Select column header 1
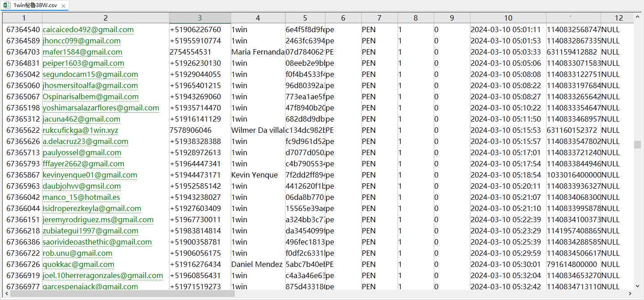 [x=23, y=18]
